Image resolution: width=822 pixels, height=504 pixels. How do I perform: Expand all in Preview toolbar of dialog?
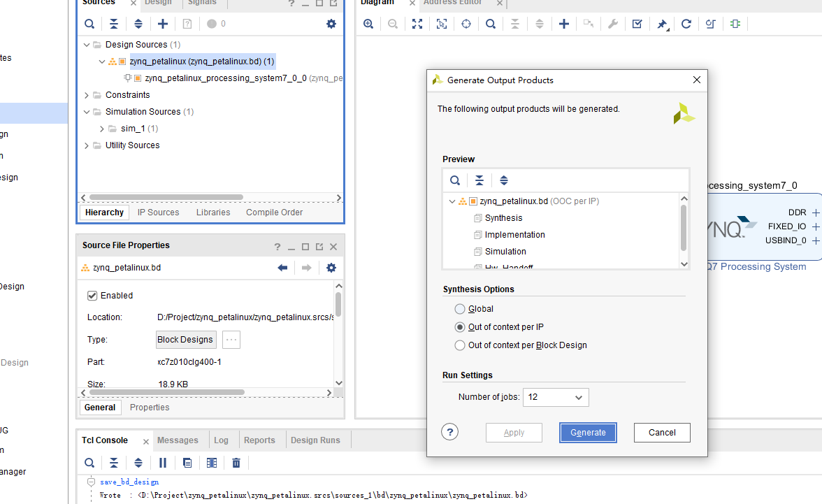pyautogui.click(x=504, y=180)
